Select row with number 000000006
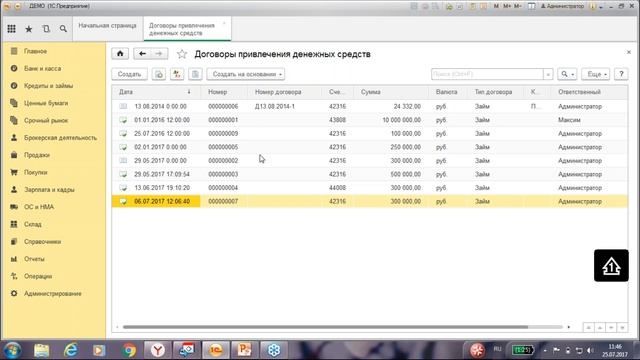Screen dimensions: 640x360 pos(370,106)
